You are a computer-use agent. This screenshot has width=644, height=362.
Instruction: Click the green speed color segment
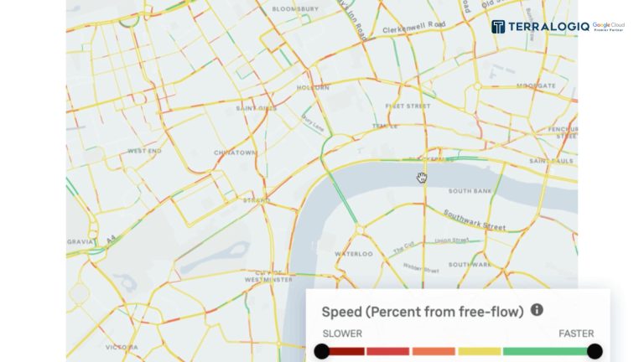click(x=545, y=351)
